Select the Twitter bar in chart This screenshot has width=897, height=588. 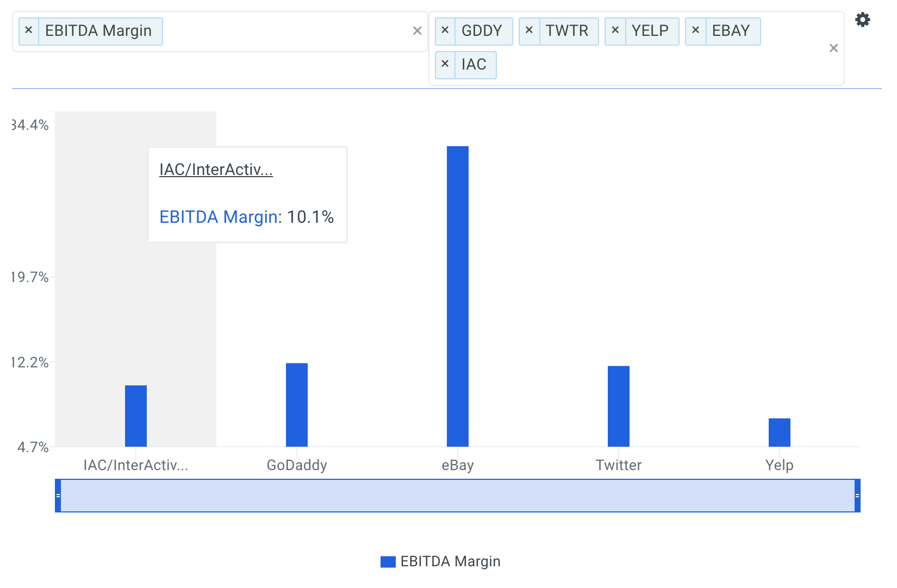(x=619, y=406)
